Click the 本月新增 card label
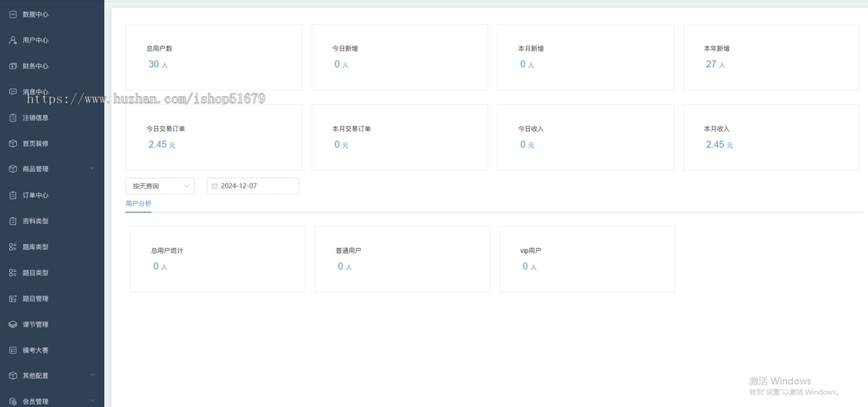 531,48
